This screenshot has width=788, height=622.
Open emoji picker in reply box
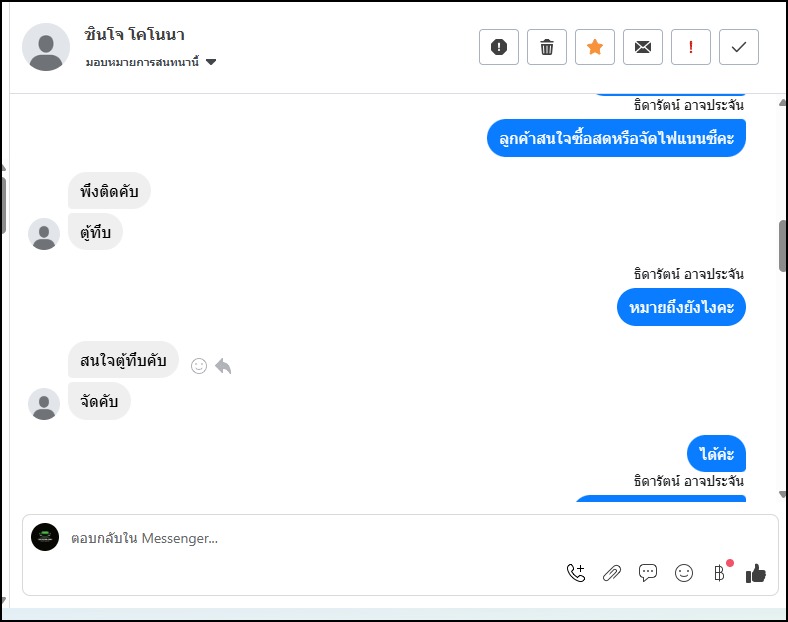684,573
